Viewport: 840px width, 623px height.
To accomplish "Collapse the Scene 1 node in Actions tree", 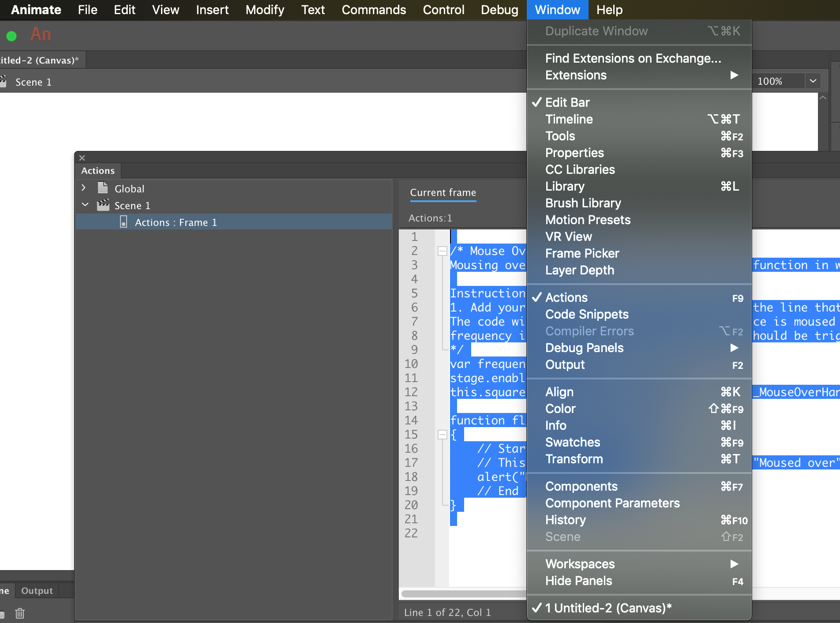I will click(85, 205).
